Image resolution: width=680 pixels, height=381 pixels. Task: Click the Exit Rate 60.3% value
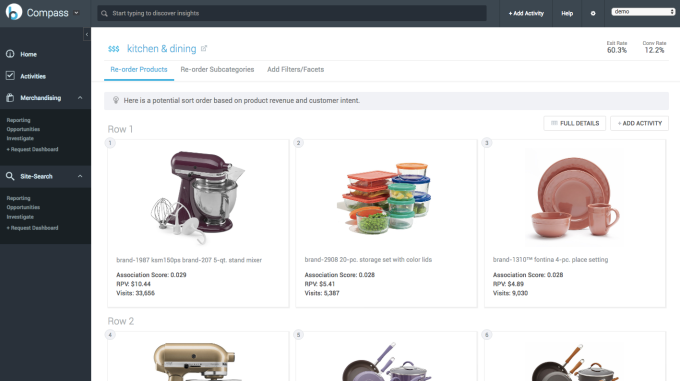point(617,50)
